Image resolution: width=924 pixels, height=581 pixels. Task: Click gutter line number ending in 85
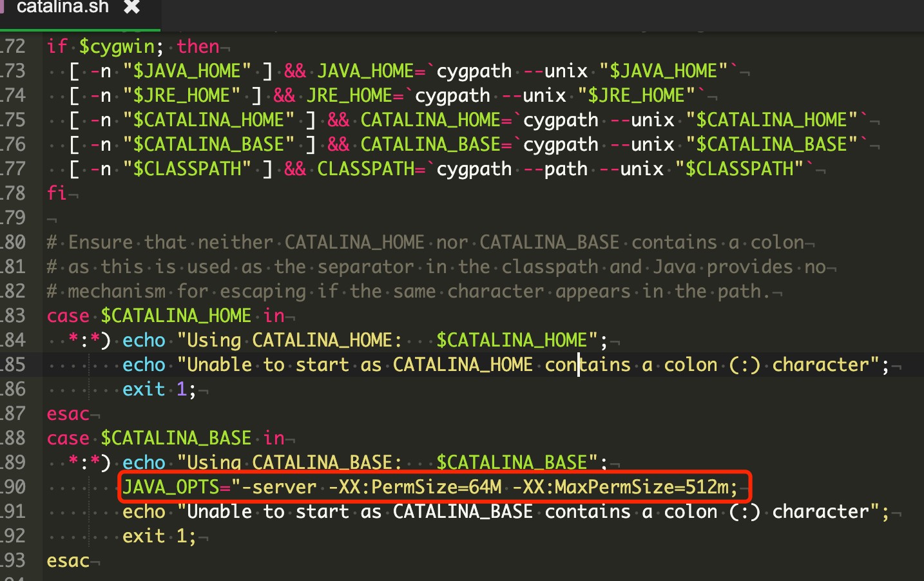14,365
